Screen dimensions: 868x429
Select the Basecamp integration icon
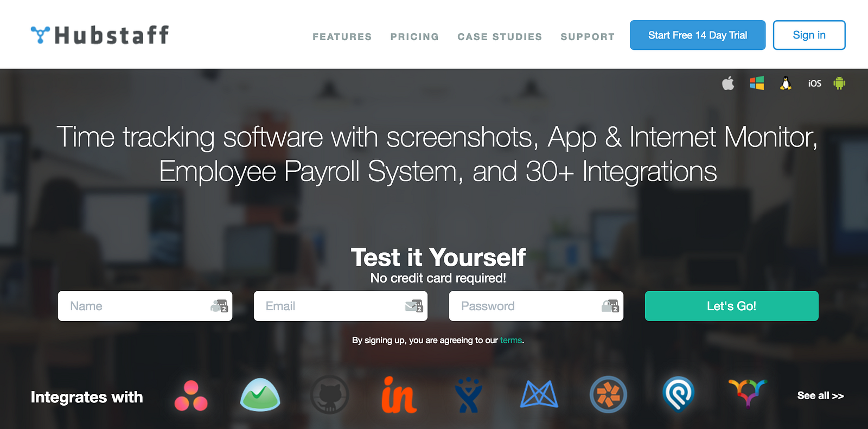tap(260, 394)
